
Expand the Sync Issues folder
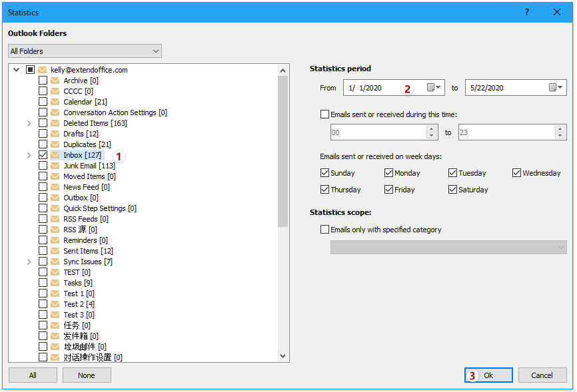(29, 261)
